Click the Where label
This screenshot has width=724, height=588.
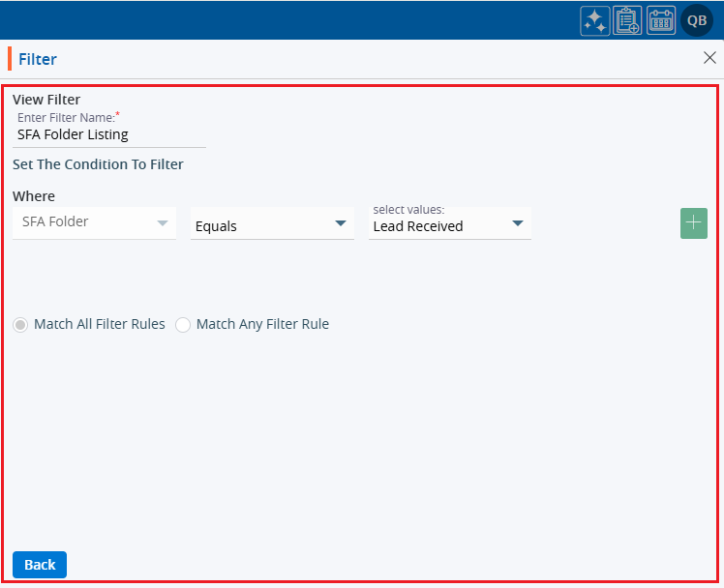point(34,196)
